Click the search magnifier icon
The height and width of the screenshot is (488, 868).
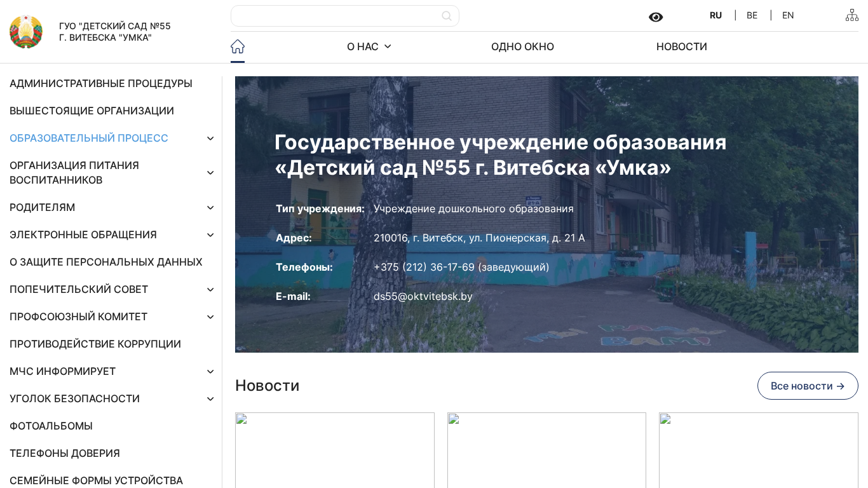tap(447, 16)
